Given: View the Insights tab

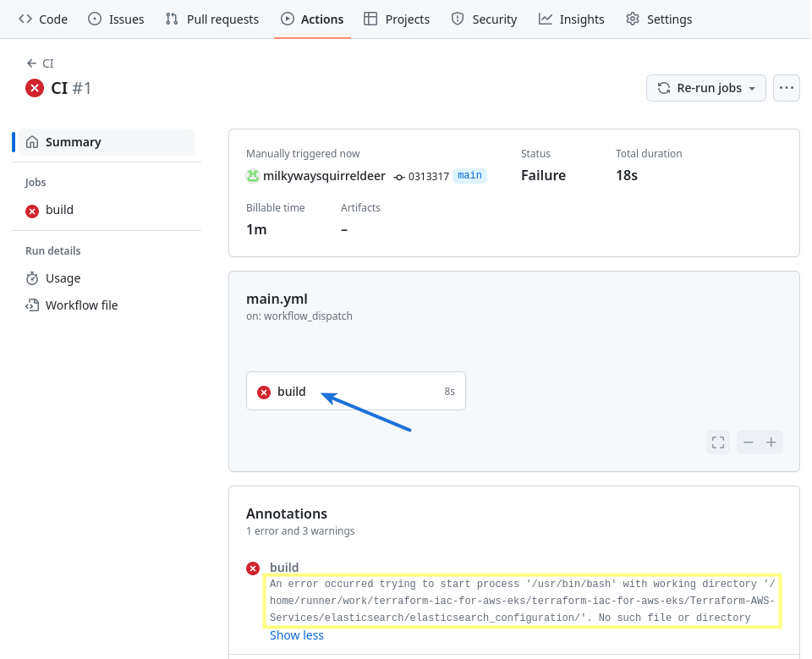Looking at the screenshot, I should coord(572,19).
